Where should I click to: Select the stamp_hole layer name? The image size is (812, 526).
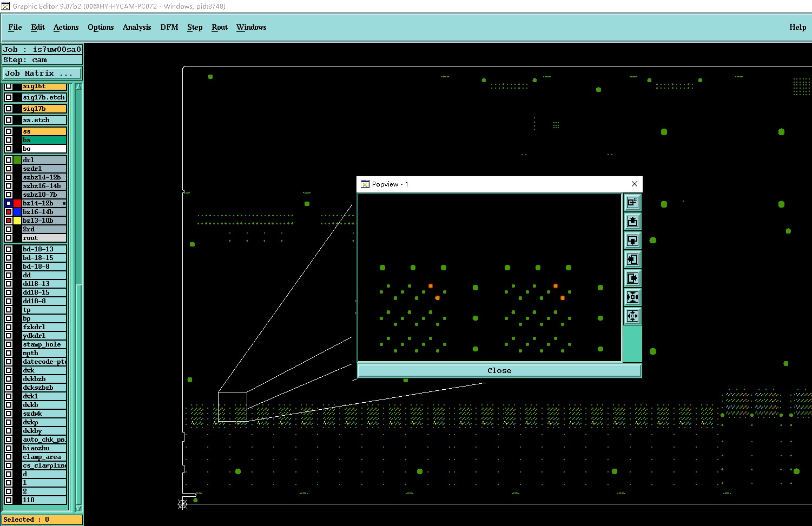(x=43, y=344)
